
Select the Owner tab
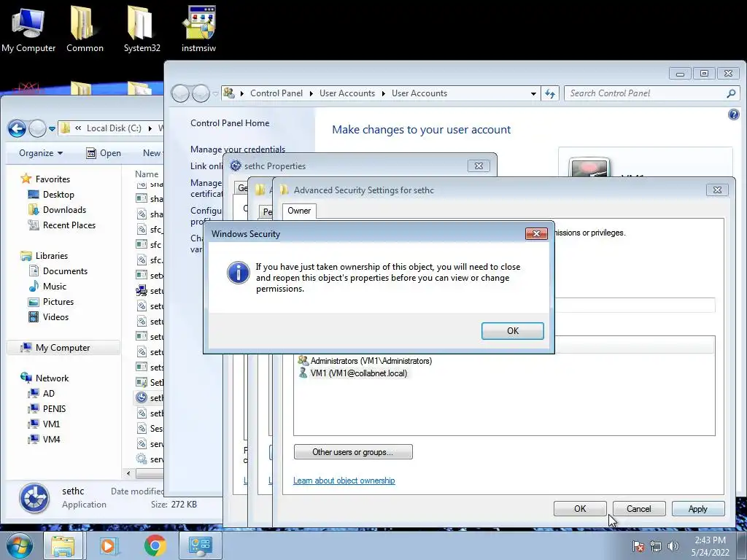click(x=298, y=211)
